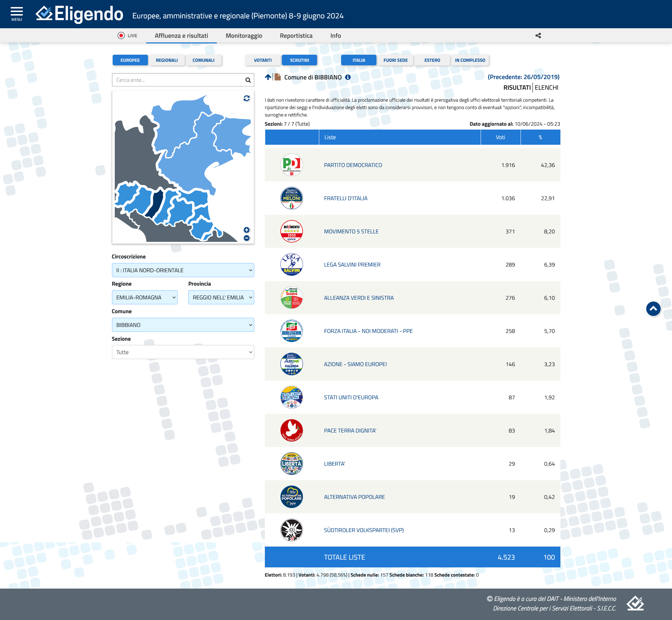The width and height of the screenshot is (672, 620).
Task: Click the Eligendo logo
Action: (x=79, y=14)
